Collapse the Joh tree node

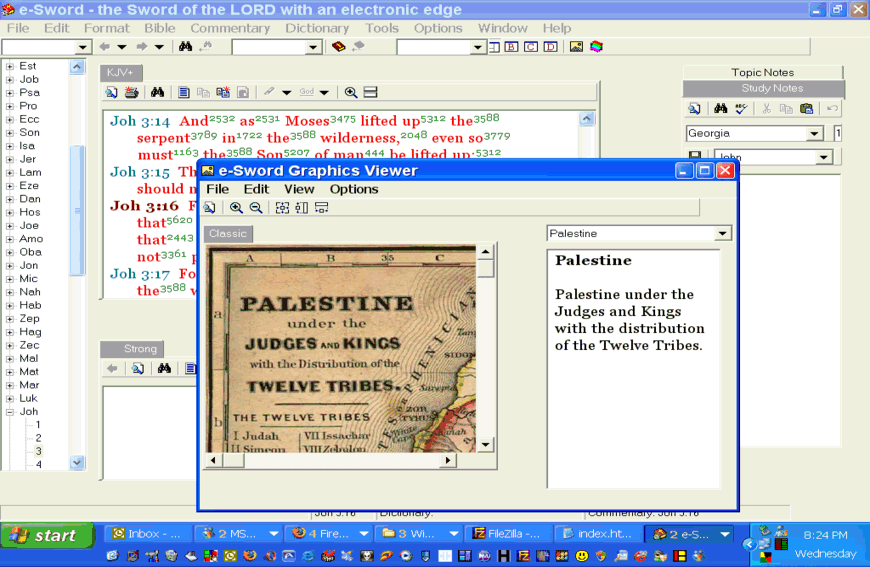coord(9,412)
